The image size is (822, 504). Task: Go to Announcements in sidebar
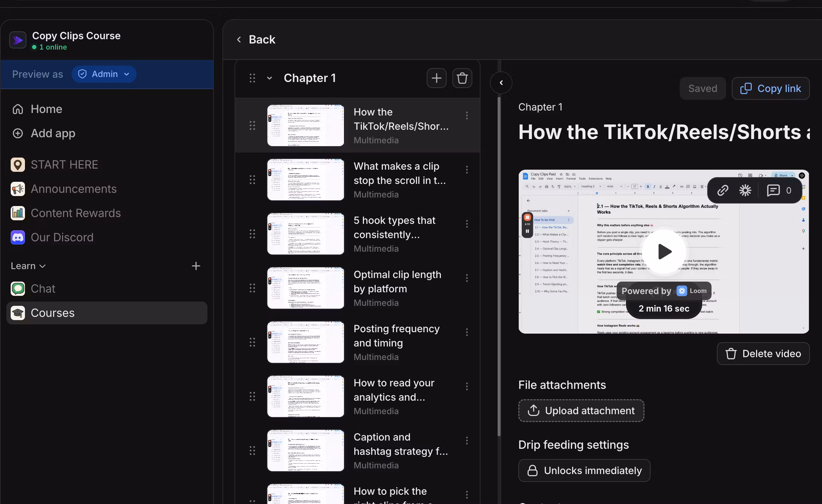[73, 189]
